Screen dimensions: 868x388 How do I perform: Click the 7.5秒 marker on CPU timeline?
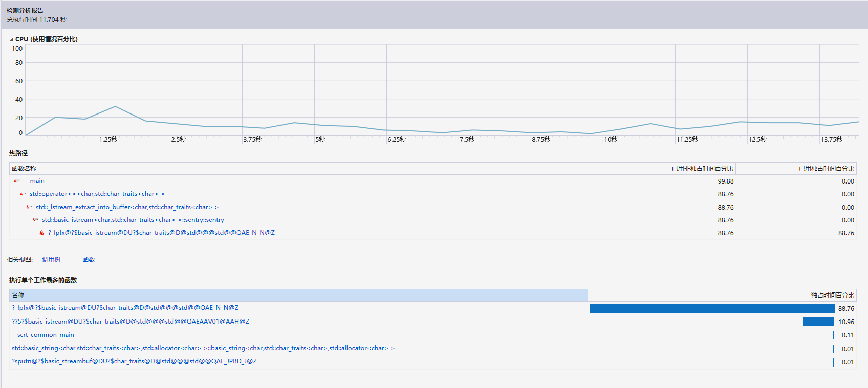pos(467,140)
